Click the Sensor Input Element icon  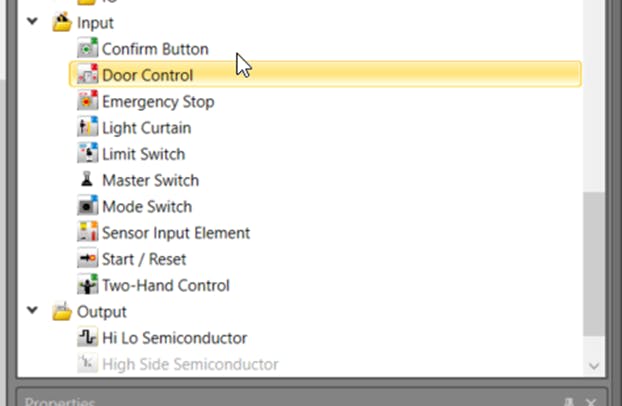click(87, 233)
